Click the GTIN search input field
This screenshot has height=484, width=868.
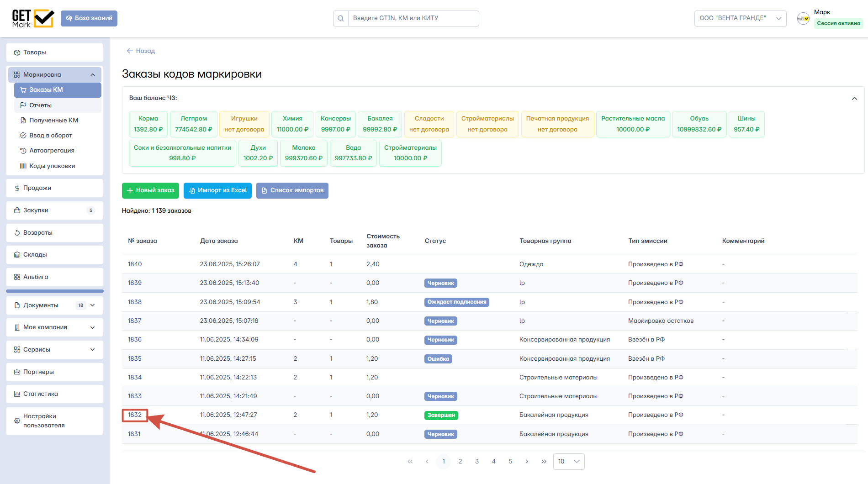coord(413,18)
